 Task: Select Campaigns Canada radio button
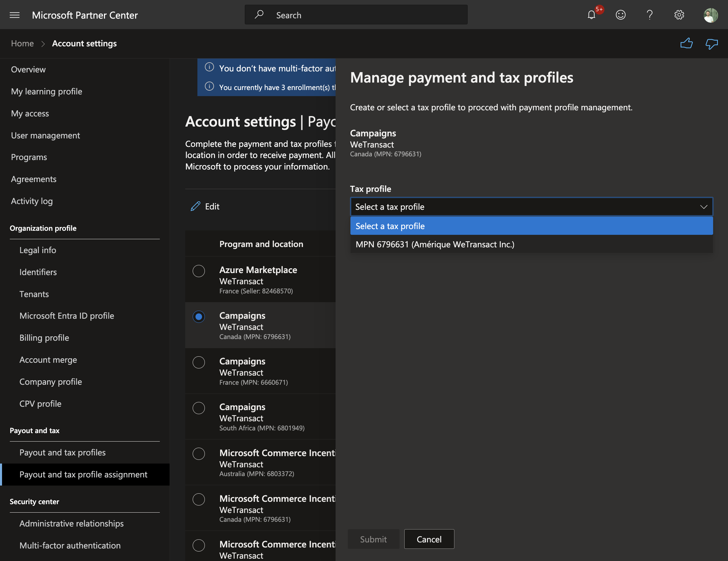click(x=199, y=317)
